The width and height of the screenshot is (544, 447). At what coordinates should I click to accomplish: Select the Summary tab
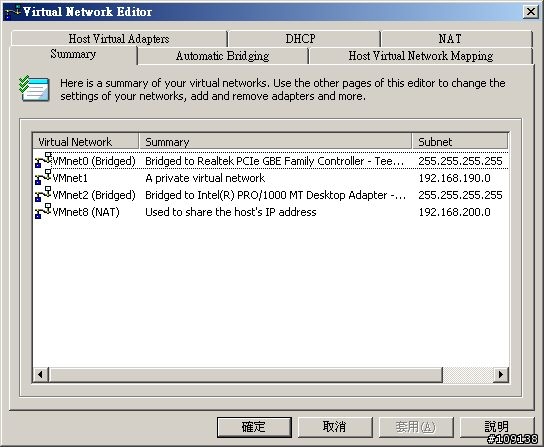73,54
